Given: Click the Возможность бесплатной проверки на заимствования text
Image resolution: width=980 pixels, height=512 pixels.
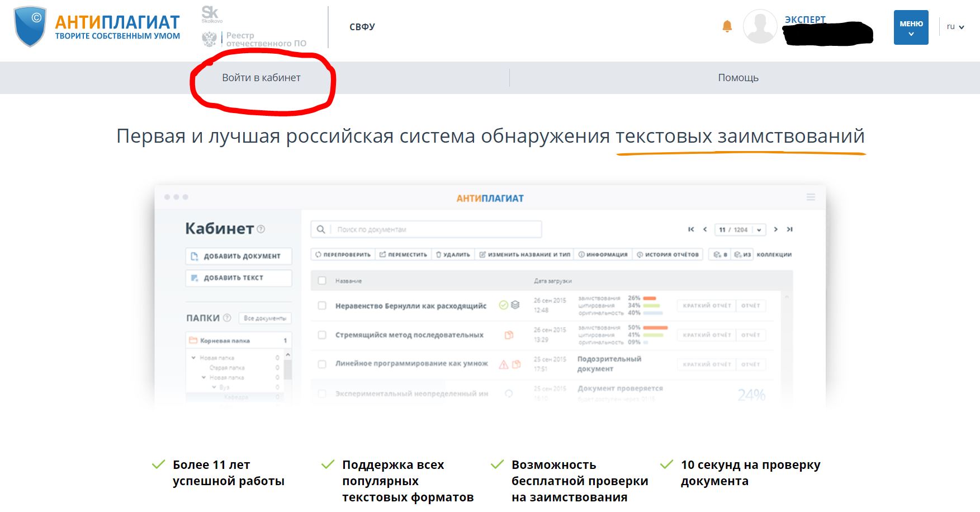Looking at the screenshot, I should click(x=580, y=481).
